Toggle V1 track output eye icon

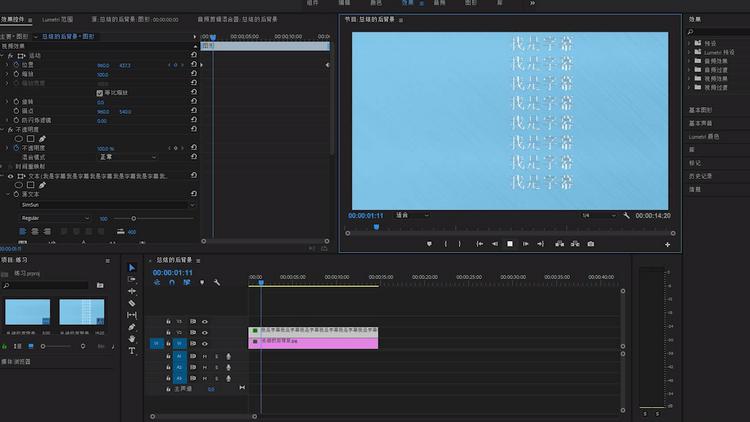click(205, 342)
